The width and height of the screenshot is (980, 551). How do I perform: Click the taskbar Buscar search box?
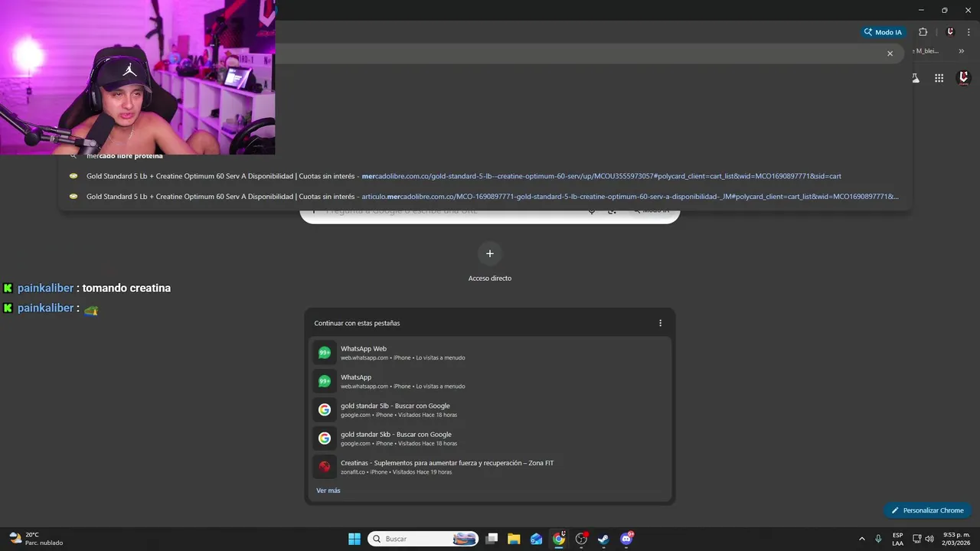(x=423, y=539)
